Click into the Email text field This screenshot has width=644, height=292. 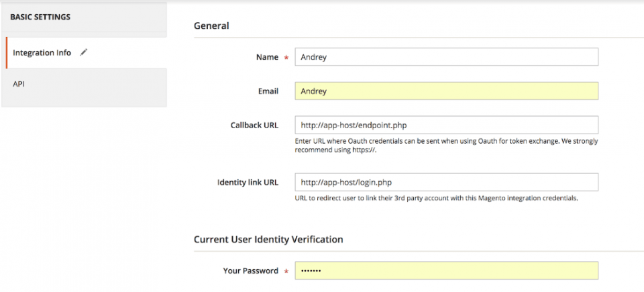click(446, 91)
